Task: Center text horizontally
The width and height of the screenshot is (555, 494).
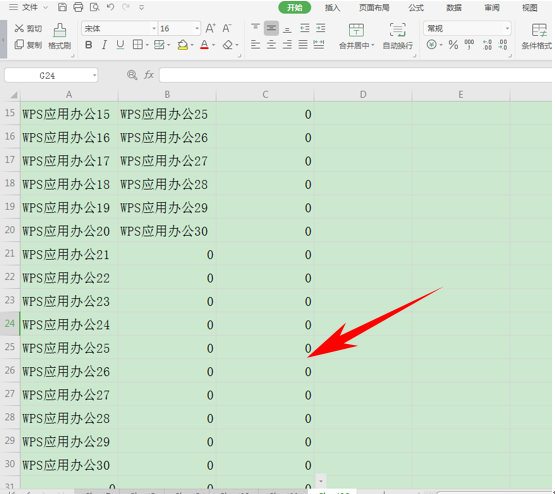Action: pyautogui.click(x=271, y=45)
